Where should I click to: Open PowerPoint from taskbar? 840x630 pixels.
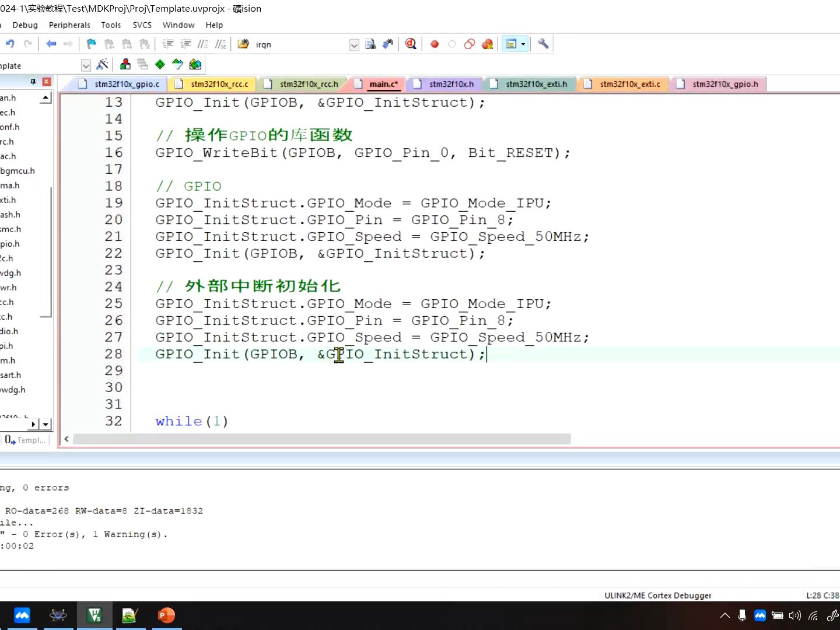[x=166, y=615]
